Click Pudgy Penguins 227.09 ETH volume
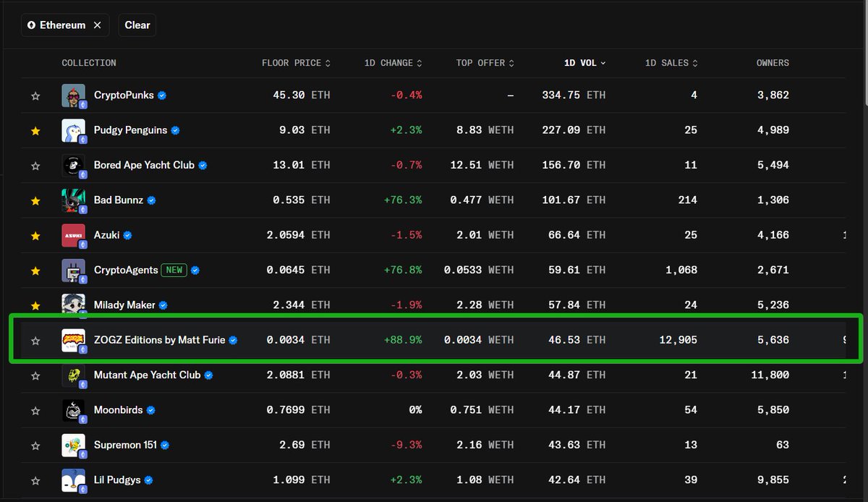 pyautogui.click(x=574, y=130)
